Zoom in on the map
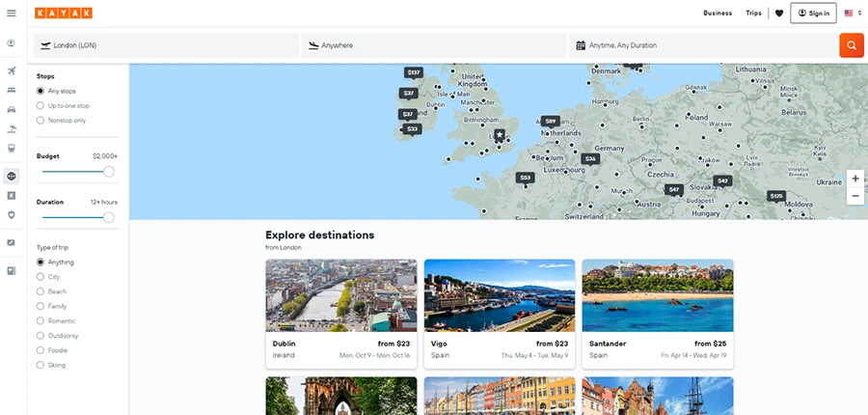The width and height of the screenshot is (868, 415). tap(855, 179)
